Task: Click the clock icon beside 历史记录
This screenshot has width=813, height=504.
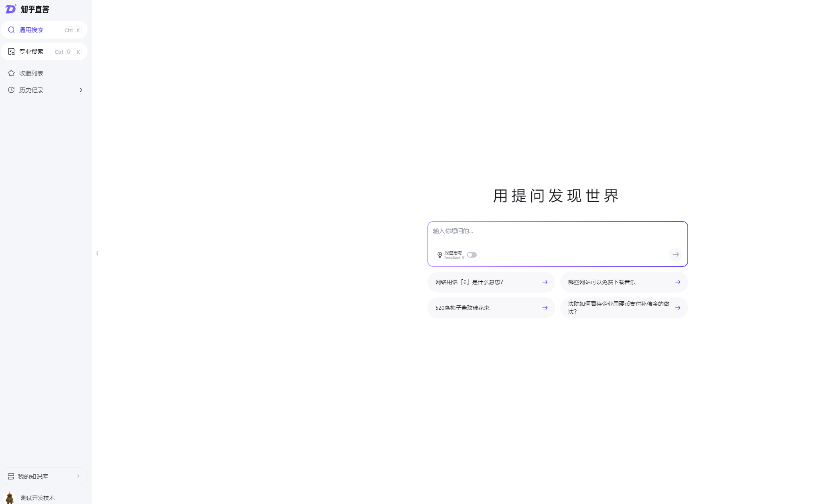Action: pyautogui.click(x=11, y=90)
